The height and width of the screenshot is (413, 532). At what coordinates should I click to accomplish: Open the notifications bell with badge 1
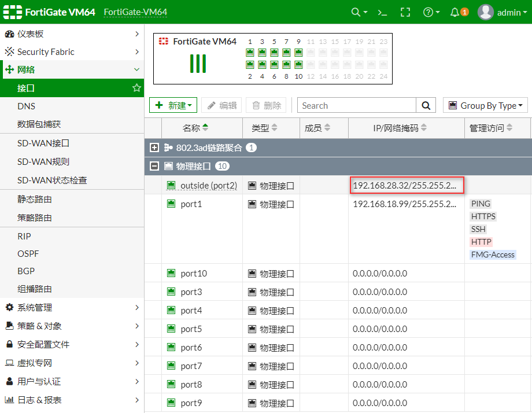click(x=455, y=12)
